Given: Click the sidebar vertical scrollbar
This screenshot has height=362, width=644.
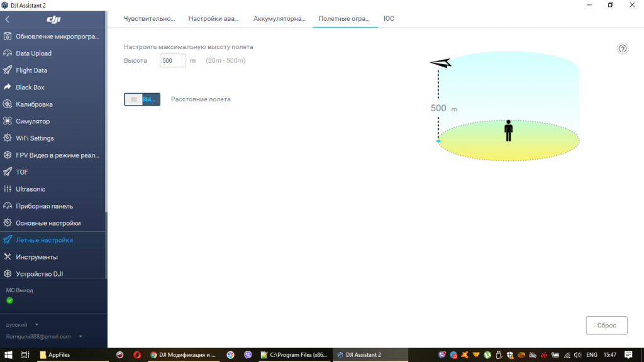Looking at the screenshot, I should tap(106, 126).
